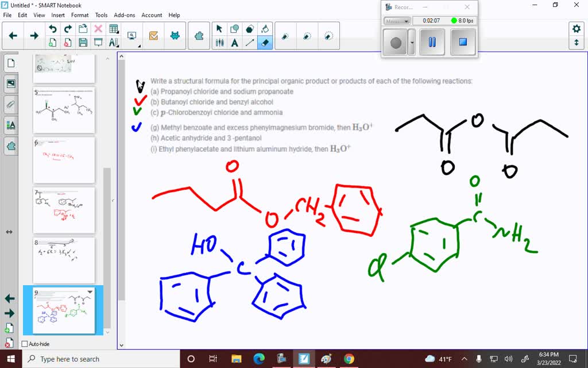Select the Pen tool

pos(220,43)
